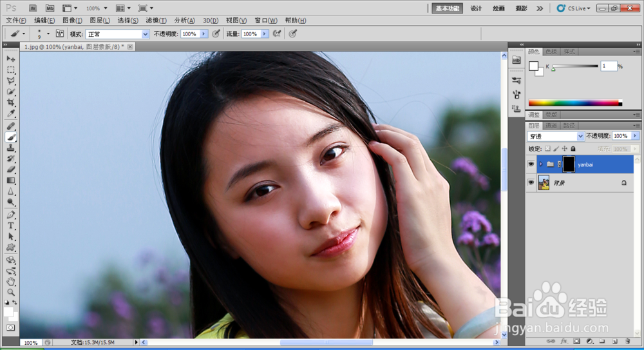The width and height of the screenshot is (644, 350).
Task: Expand more workspaces chevron
Action: (540, 8)
